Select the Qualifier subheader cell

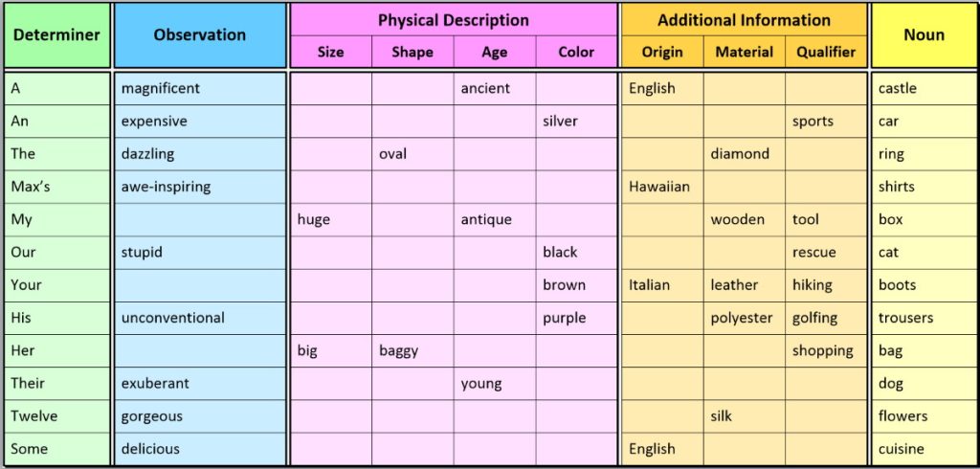[826, 53]
